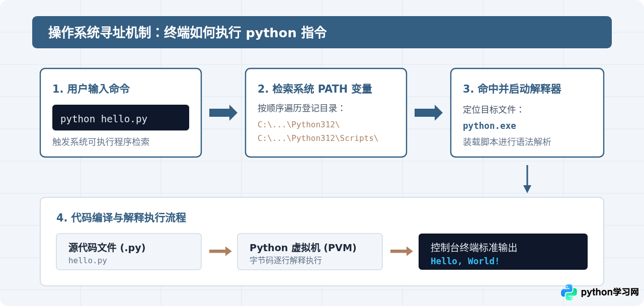Click the 'Hello, World!' output text
This screenshot has width=644, height=306.
pyautogui.click(x=465, y=261)
